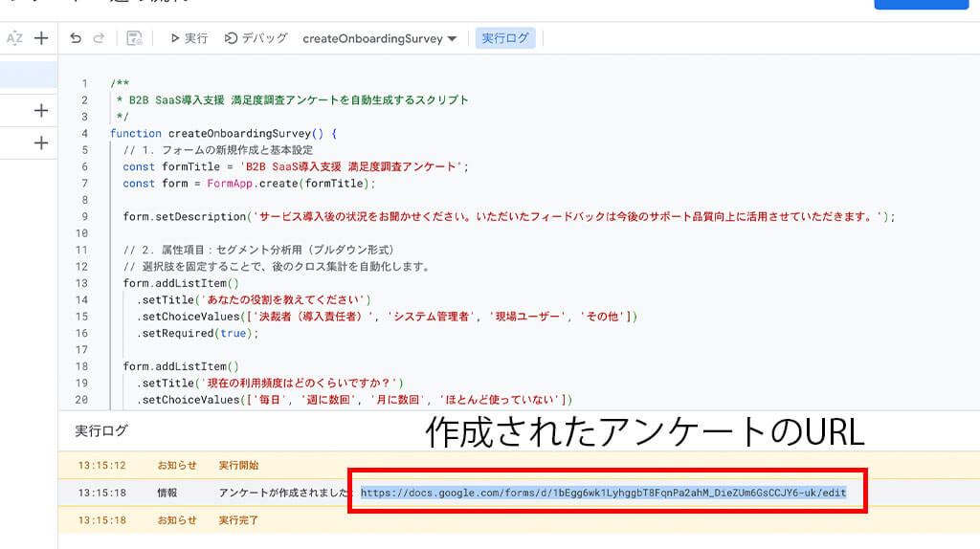The width and height of the screenshot is (980, 549).
Task: Click the form.setDescription code line
Action: pos(509,217)
